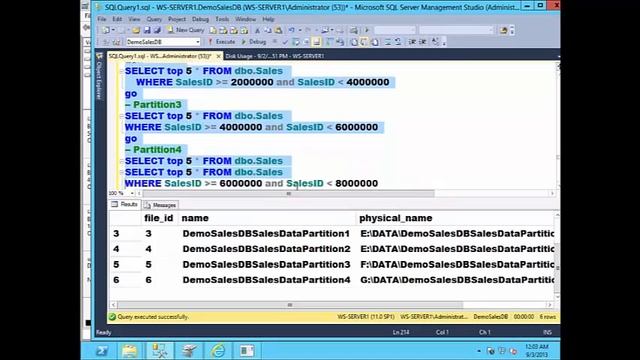The height and width of the screenshot is (360, 640).
Task: Click the taskbar clock showing 12:03 AM
Action: pyautogui.click(x=537, y=351)
